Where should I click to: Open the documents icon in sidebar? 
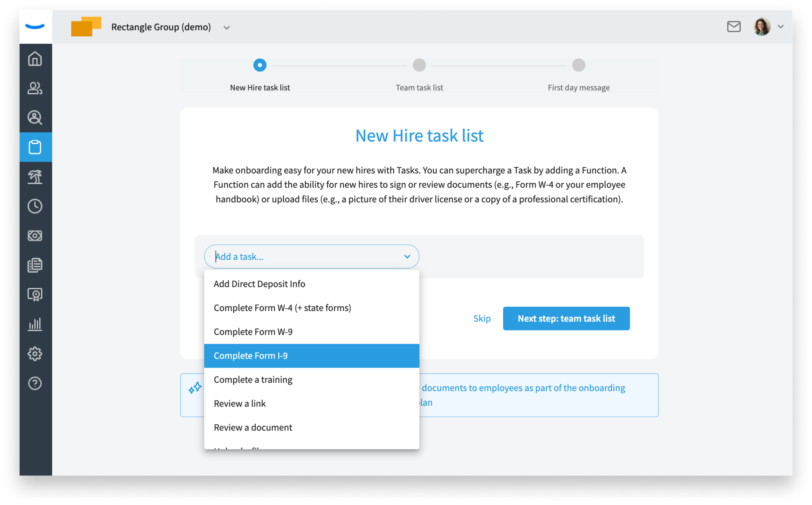(35, 265)
